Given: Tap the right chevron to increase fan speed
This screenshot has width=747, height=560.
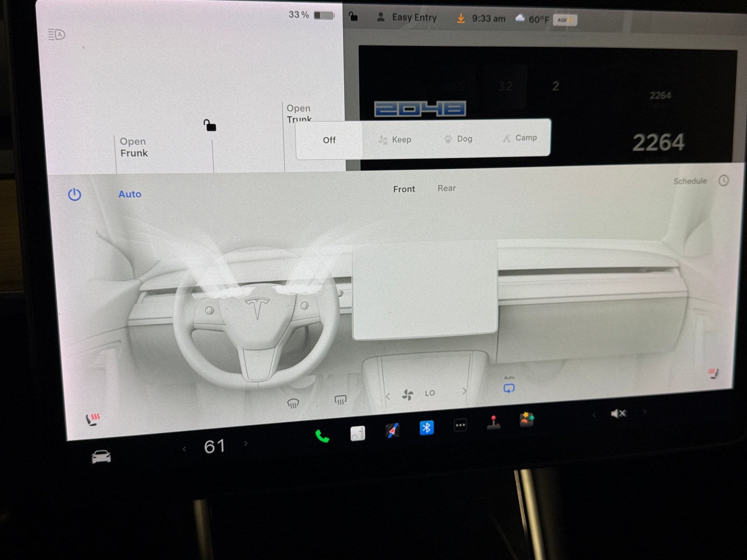Looking at the screenshot, I should tap(465, 392).
